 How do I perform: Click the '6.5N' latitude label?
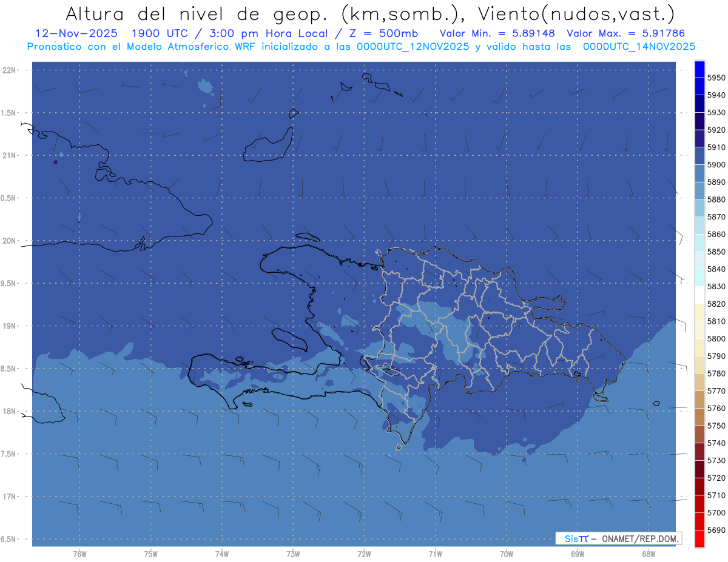[9, 540]
